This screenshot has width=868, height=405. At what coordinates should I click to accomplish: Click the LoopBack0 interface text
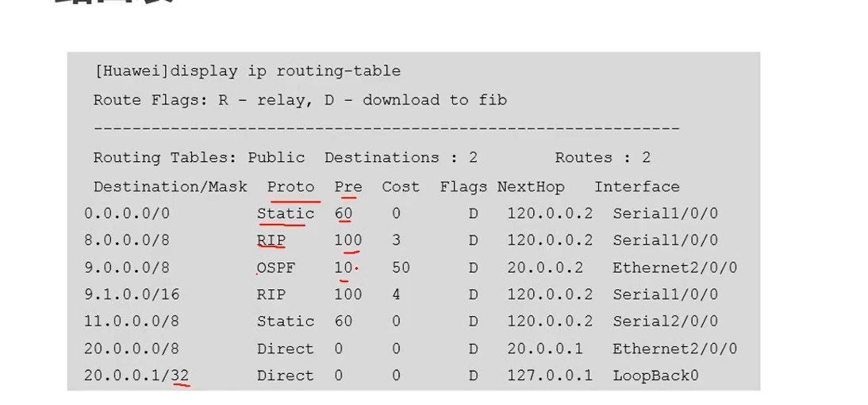655,376
